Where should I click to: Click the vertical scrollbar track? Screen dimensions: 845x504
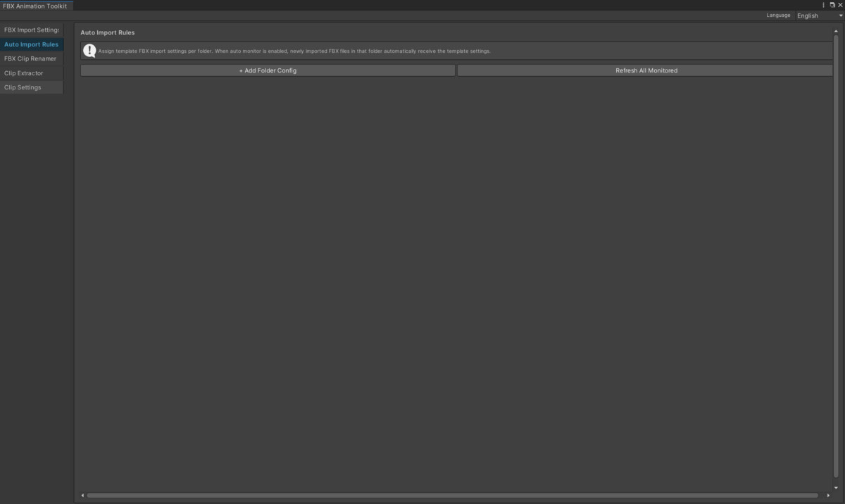click(x=837, y=257)
